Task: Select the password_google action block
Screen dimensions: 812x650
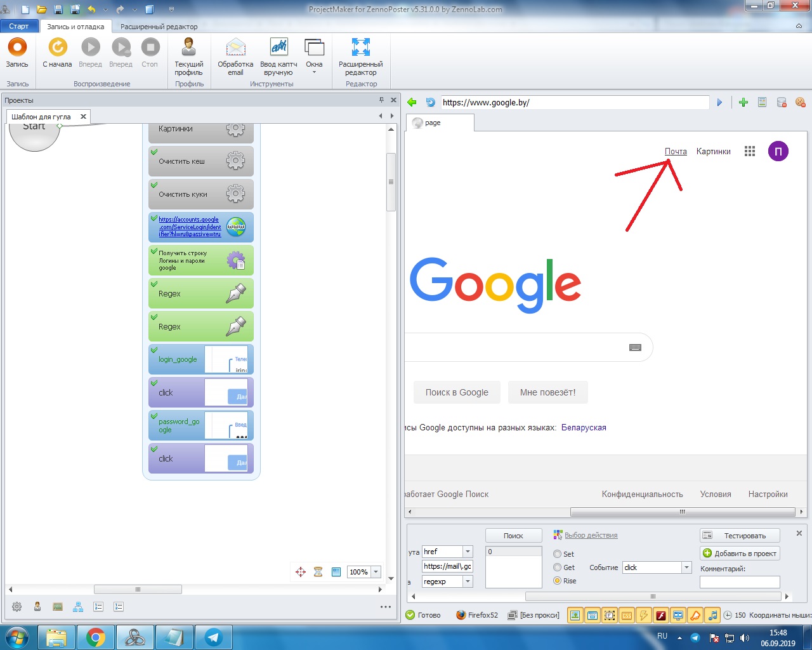Action: pyautogui.click(x=201, y=425)
